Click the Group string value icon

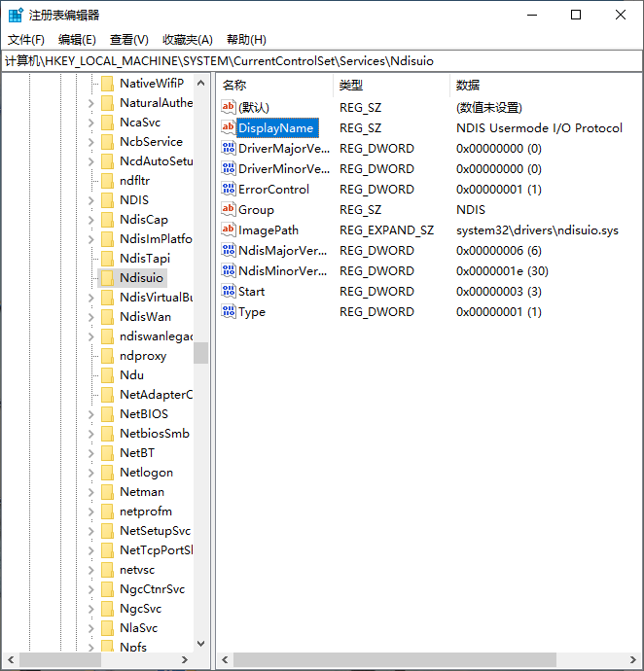click(x=229, y=210)
